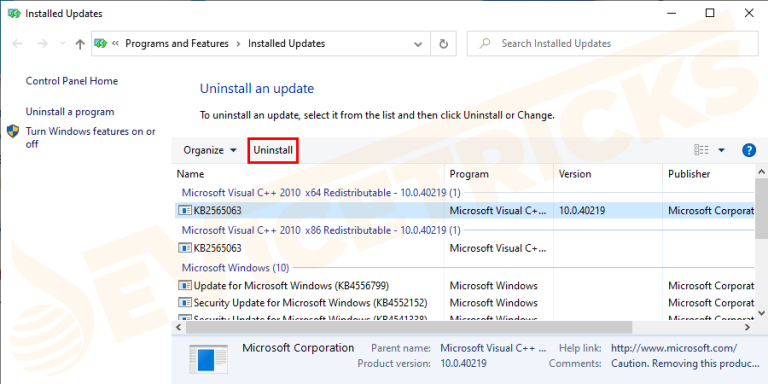
Task: Click the icon beside KB4556799 update
Action: tap(185, 286)
